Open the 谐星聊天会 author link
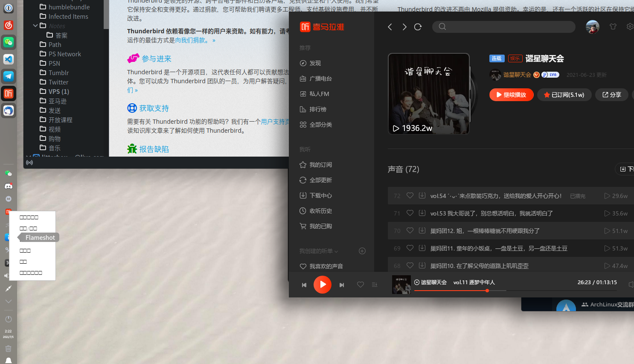This screenshot has height=364, width=634. click(x=517, y=75)
